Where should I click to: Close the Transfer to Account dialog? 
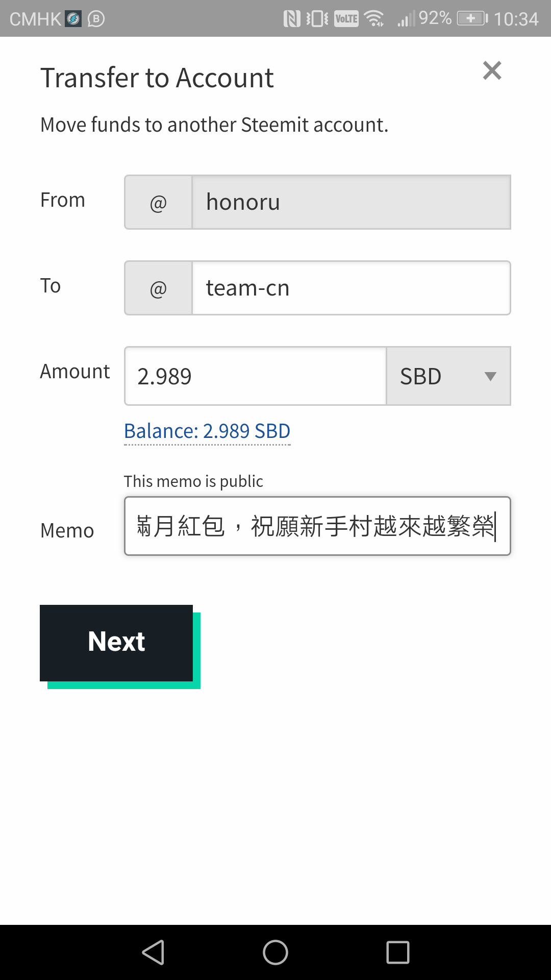(491, 71)
